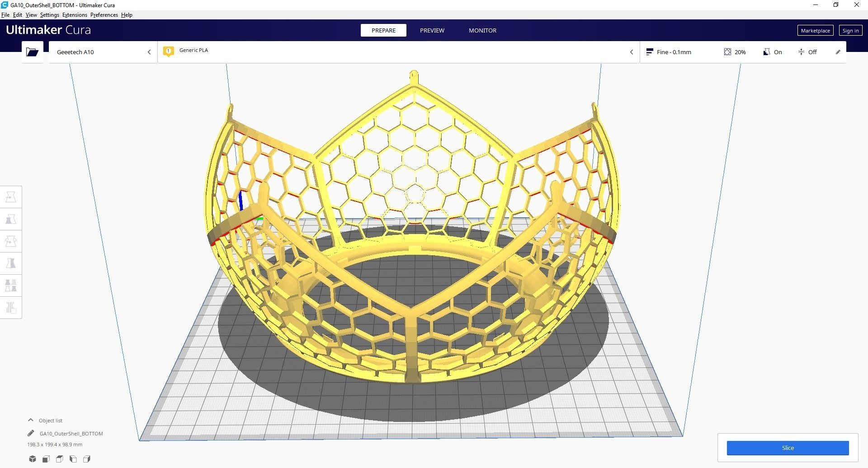Expand the Fine - 0.1mm print settings
This screenshot has height=468, width=868.
tap(743, 52)
